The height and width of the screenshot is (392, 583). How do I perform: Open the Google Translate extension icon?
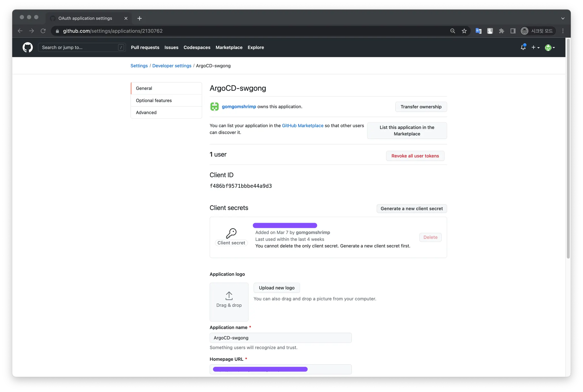point(479,31)
